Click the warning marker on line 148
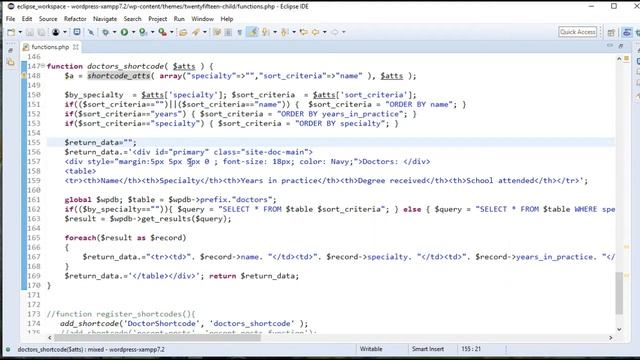Image resolution: width=640 pixels, height=360 pixels. pos(24,76)
